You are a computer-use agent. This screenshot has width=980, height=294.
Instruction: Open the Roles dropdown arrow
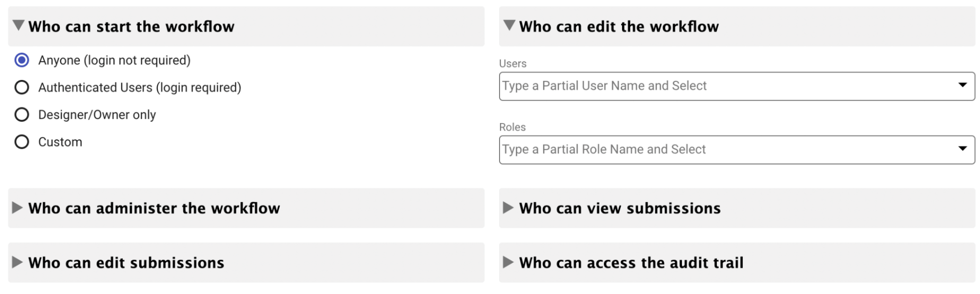click(x=962, y=148)
